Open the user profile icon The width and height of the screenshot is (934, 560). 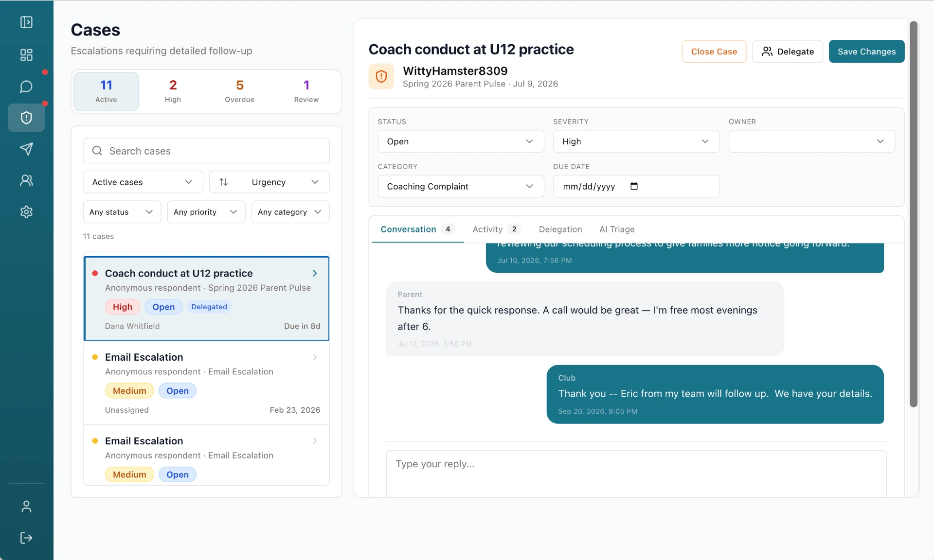point(26,507)
